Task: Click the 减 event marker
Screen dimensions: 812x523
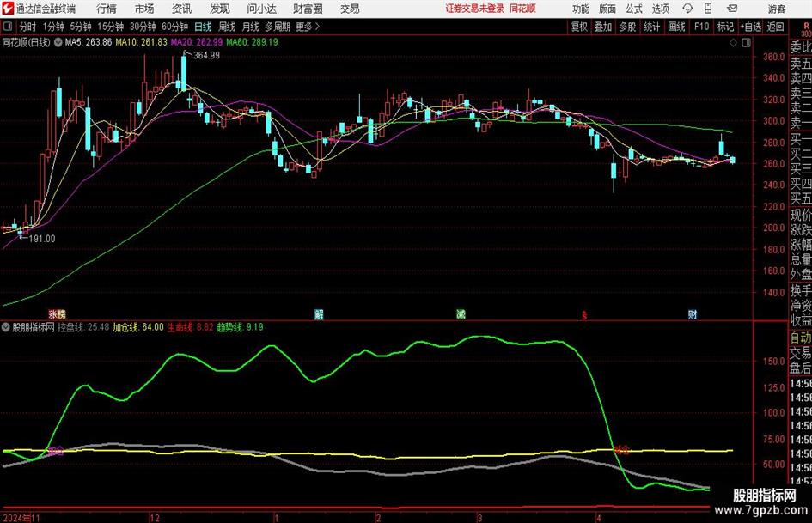Action: tap(461, 314)
